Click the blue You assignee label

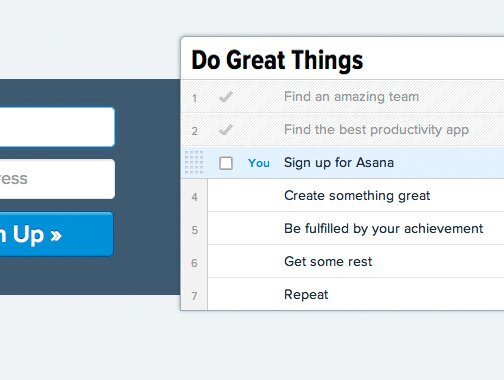tap(259, 163)
